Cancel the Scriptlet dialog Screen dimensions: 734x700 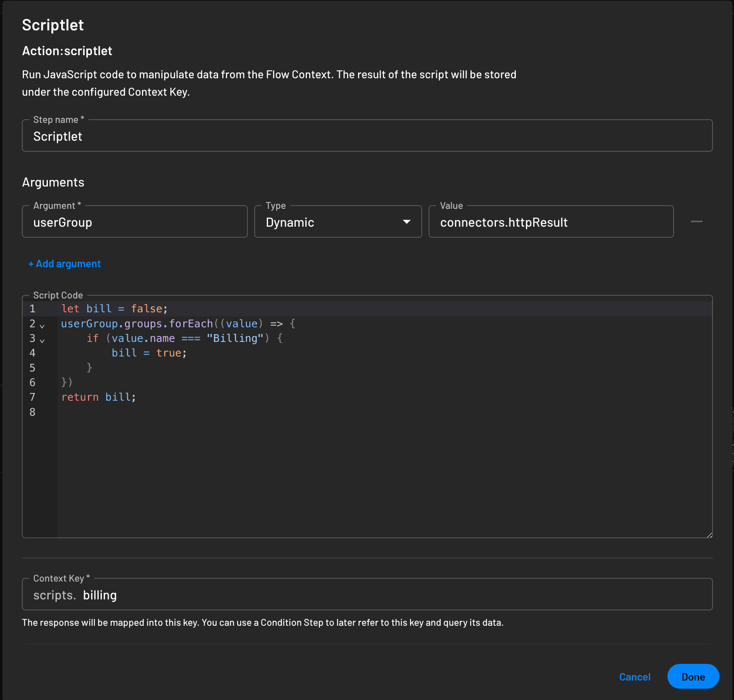(635, 677)
